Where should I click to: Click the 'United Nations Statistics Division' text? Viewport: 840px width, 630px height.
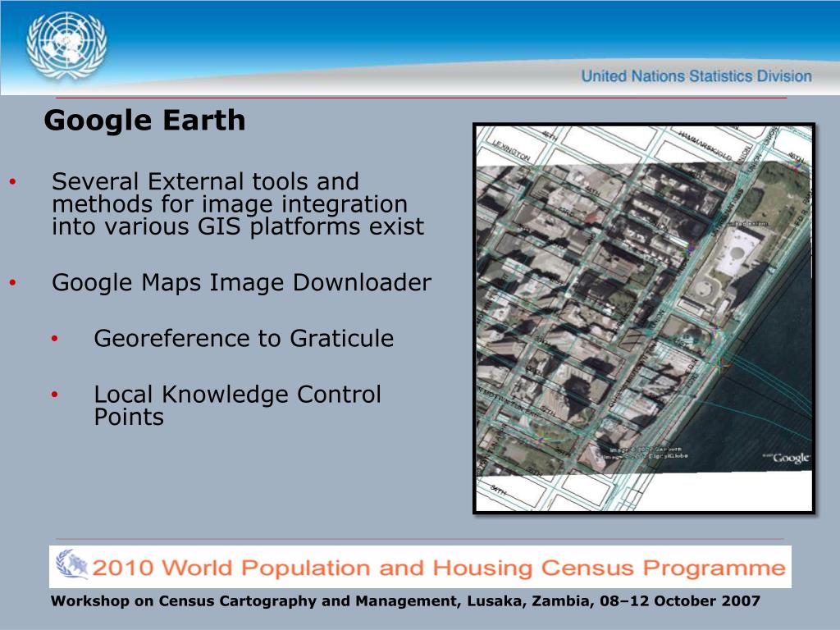[696, 76]
